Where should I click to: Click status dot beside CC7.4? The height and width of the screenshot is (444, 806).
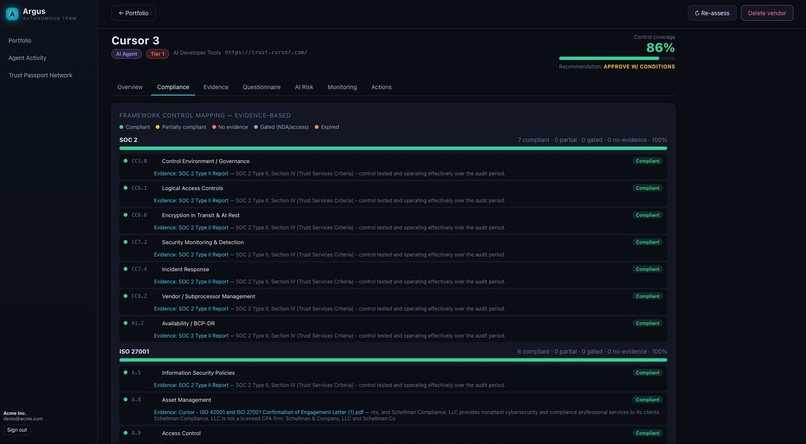pyautogui.click(x=125, y=269)
